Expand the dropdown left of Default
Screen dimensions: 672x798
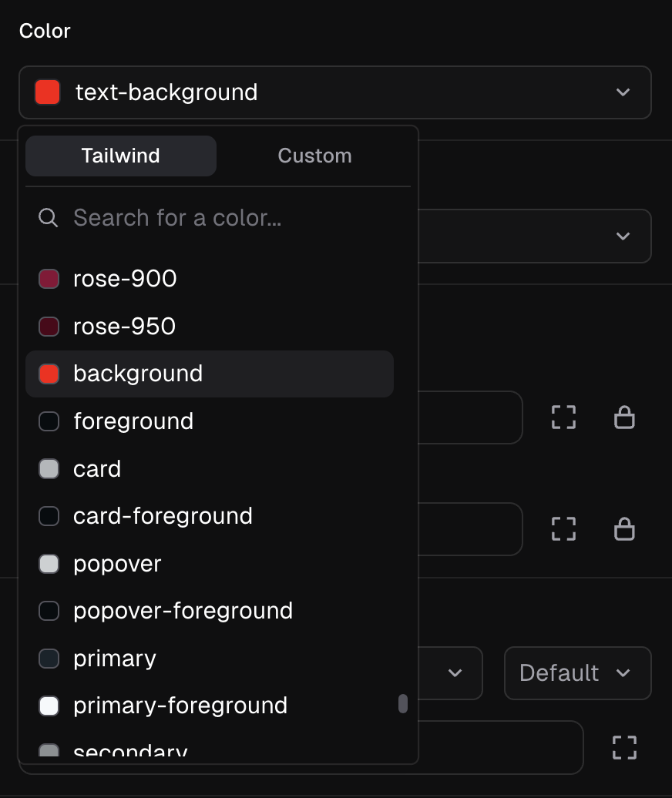pos(455,673)
